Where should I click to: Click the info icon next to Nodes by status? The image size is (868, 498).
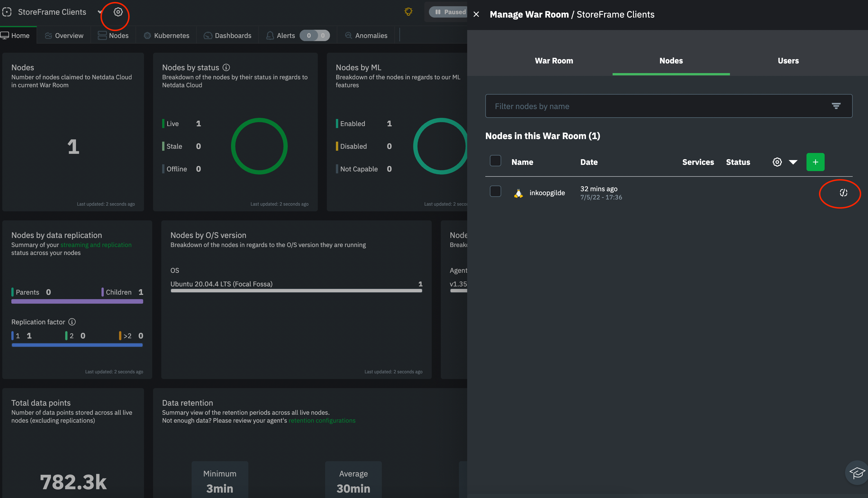point(226,67)
